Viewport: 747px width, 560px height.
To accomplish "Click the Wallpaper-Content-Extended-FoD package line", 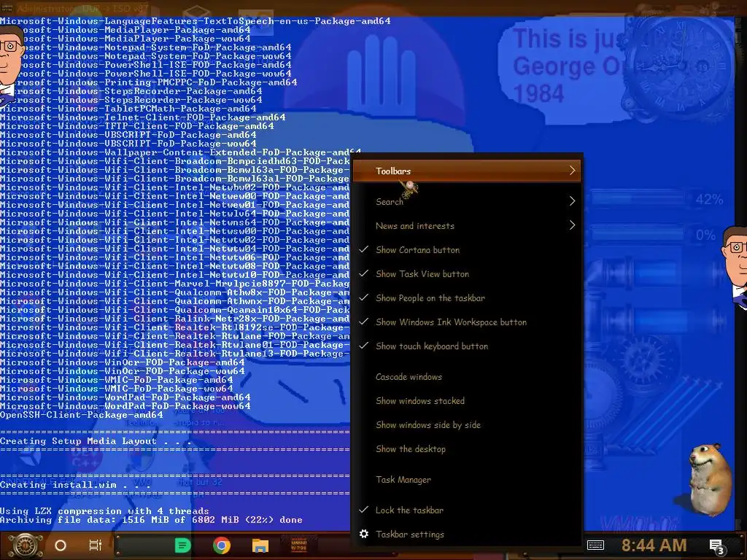I will click(180, 152).
